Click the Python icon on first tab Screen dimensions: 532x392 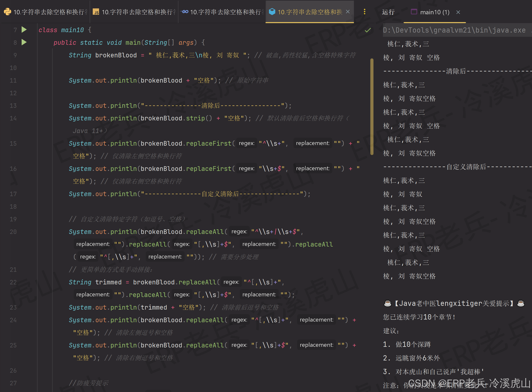click(8, 12)
